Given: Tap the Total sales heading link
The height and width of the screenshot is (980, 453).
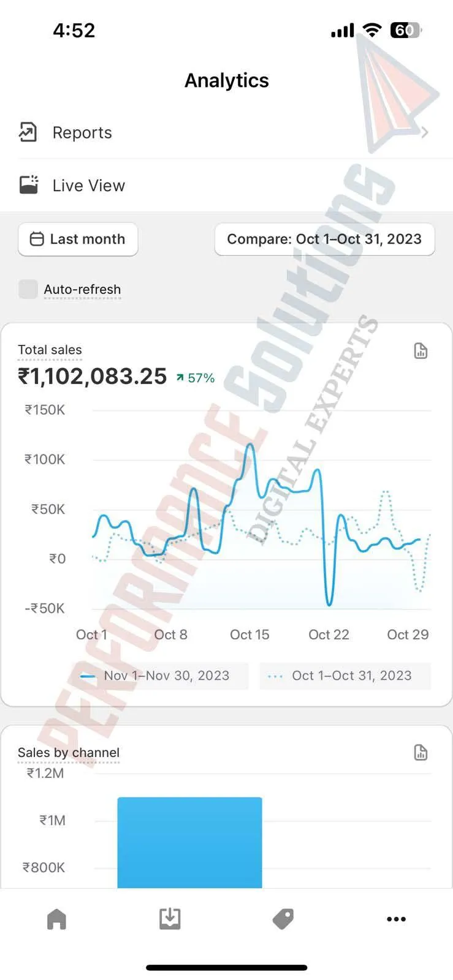Looking at the screenshot, I should 50,350.
